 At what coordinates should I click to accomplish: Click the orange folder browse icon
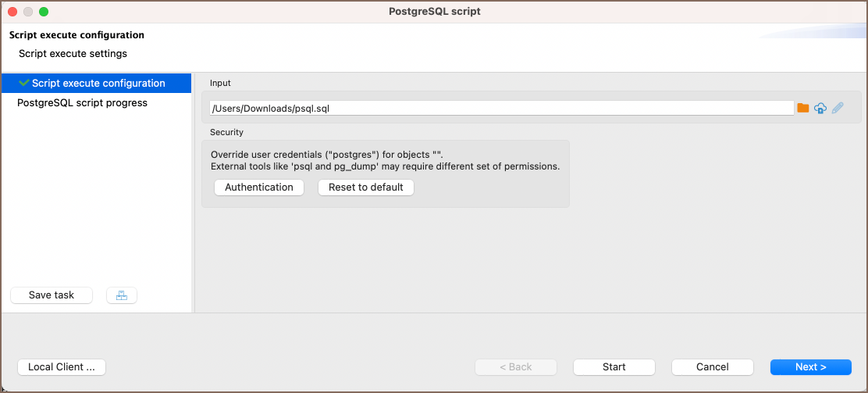[802, 108]
